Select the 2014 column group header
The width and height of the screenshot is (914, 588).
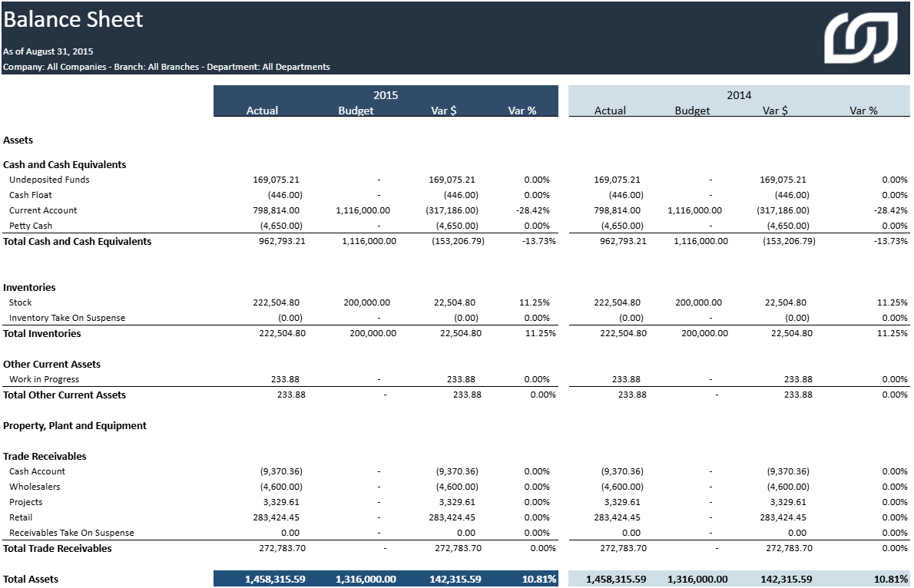pos(739,95)
